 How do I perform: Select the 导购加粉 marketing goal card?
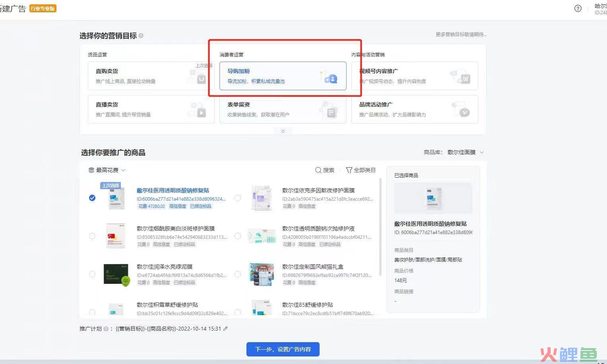(283, 76)
